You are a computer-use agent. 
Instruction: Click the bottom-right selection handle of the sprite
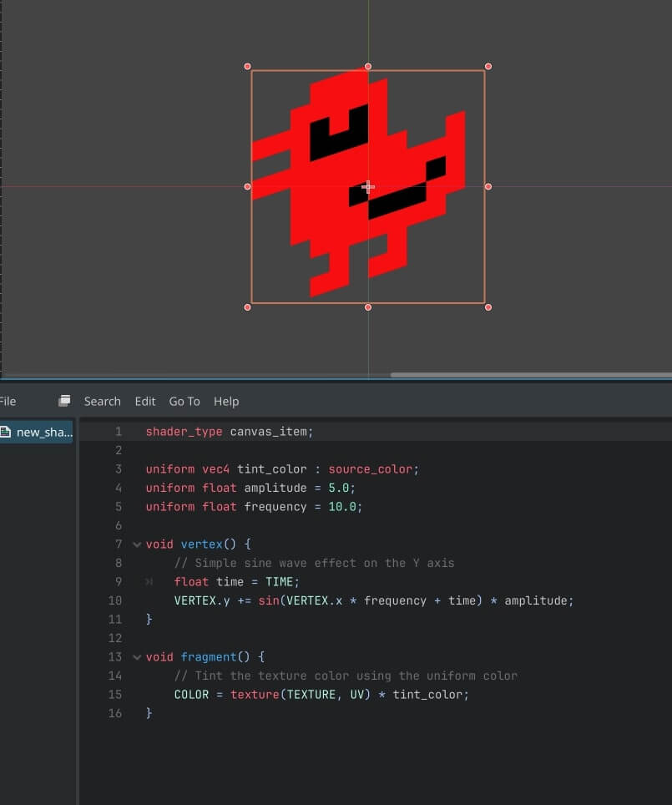tap(488, 307)
